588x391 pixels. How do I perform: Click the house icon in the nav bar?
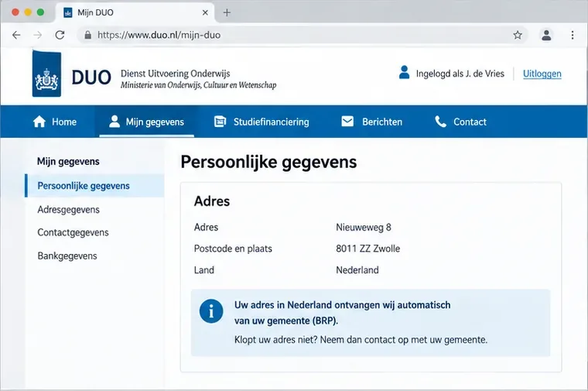coord(39,122)
